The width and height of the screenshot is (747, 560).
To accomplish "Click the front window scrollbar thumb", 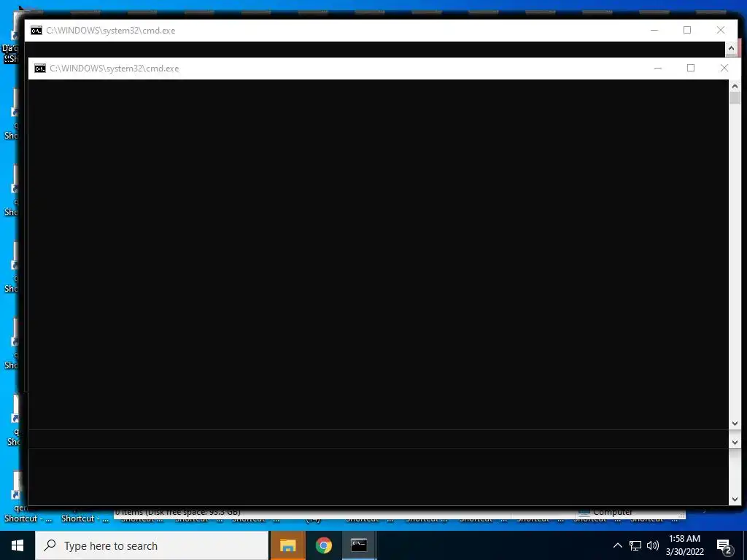I will (735, 98).
